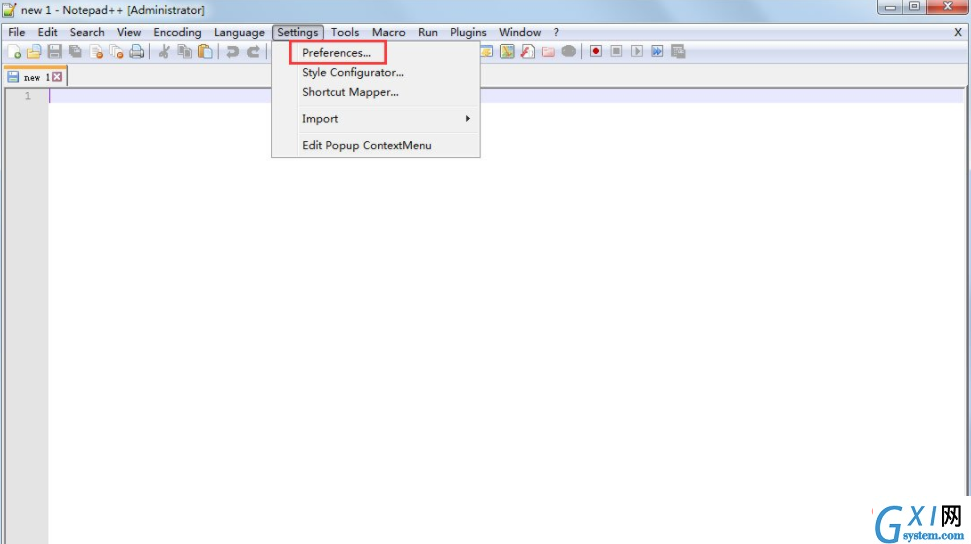Open the Document Map toolbar icon
Screen dimensions: 971x544
coord(507,51)
